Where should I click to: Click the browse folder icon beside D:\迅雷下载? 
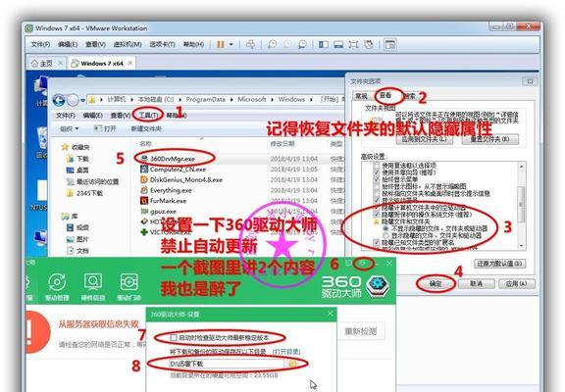coord(292,364)
